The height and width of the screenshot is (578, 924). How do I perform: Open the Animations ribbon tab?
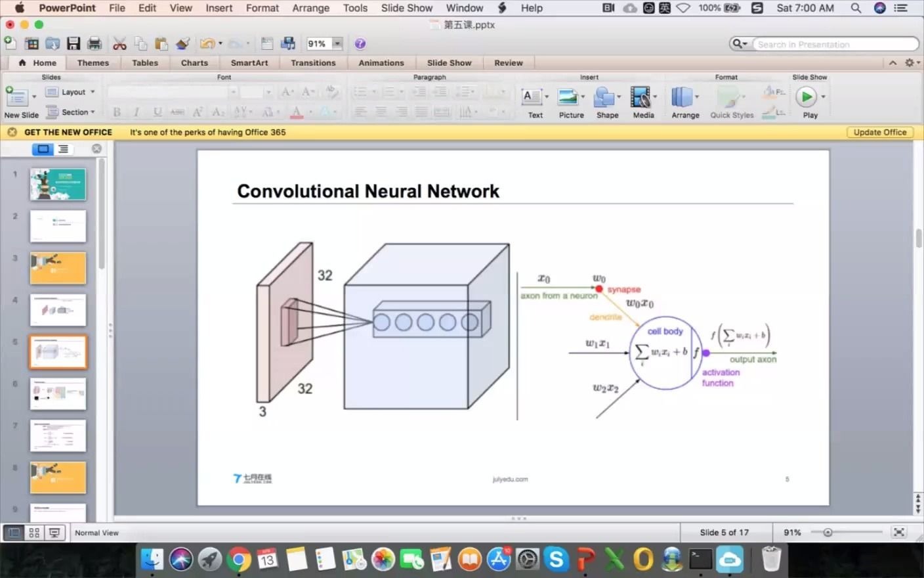pyautogui.click(x=381, y=63)
